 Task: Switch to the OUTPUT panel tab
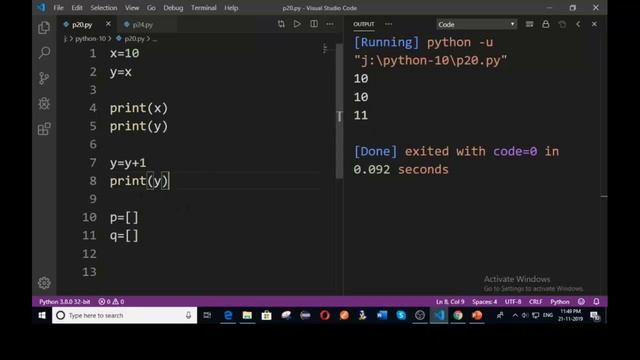click(364, 24)
